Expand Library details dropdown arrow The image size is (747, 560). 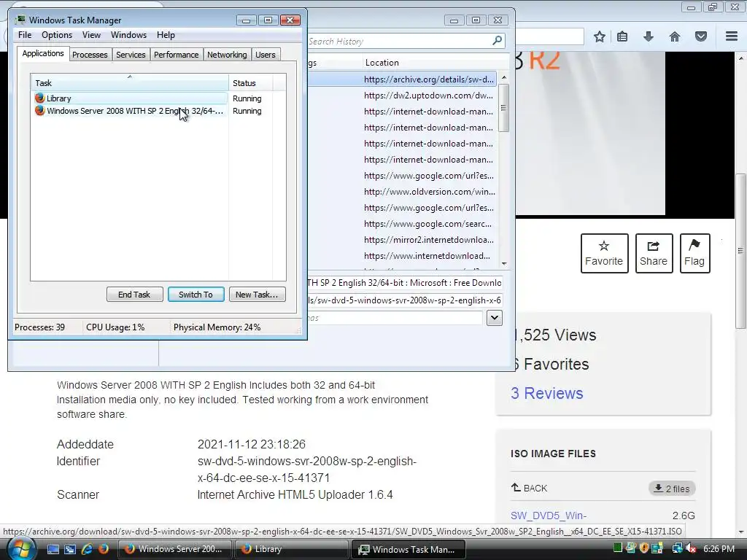495,318
